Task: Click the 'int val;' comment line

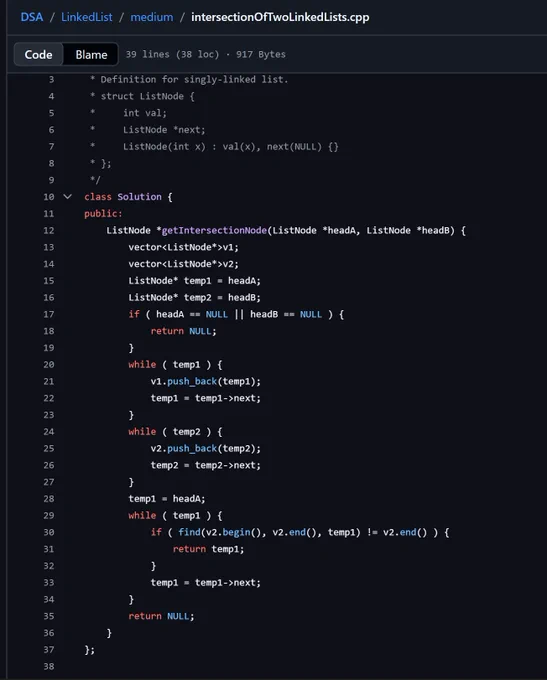Action: coord(145,113)
